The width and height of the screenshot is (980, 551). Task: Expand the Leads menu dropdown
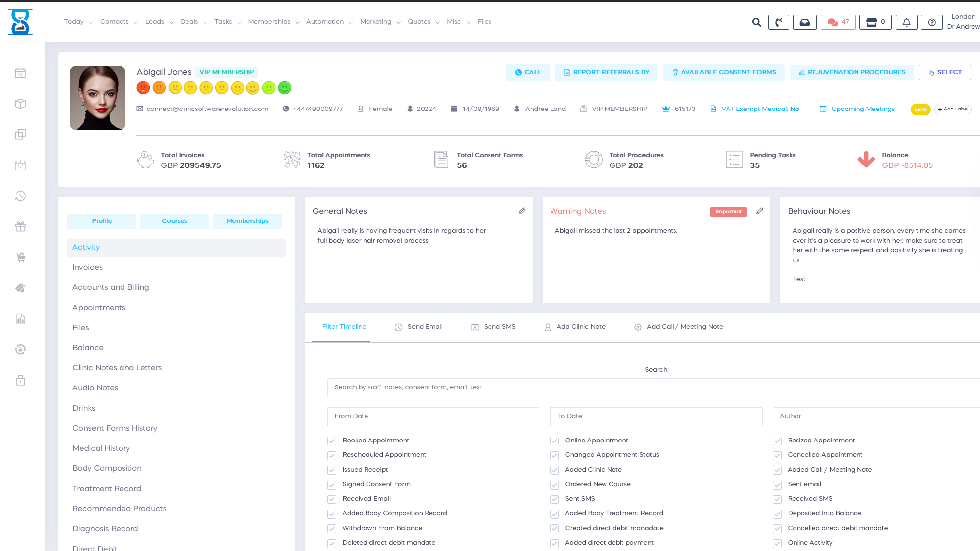(x=159, y=22)
